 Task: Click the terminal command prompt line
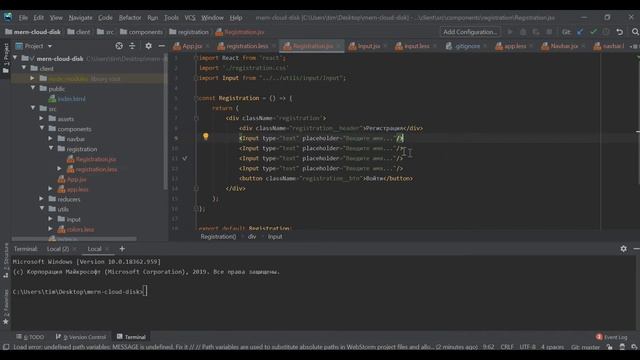(80, 291)
